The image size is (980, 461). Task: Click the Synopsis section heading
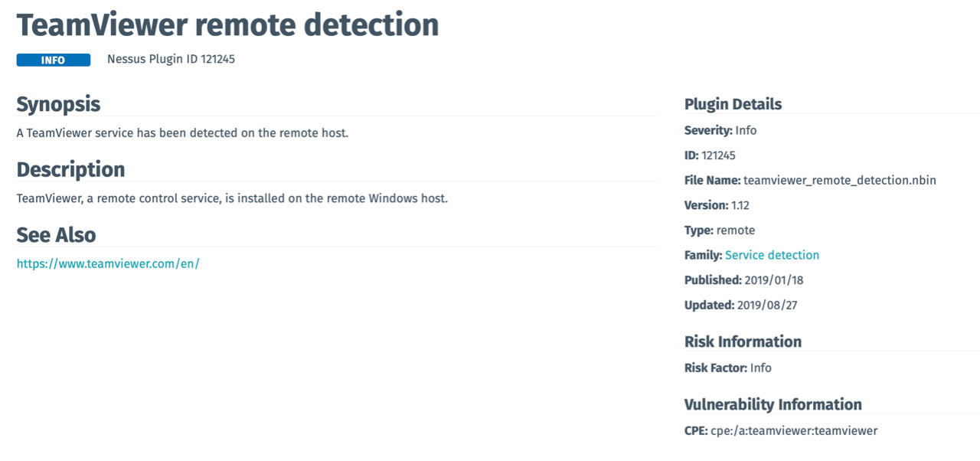58,104
